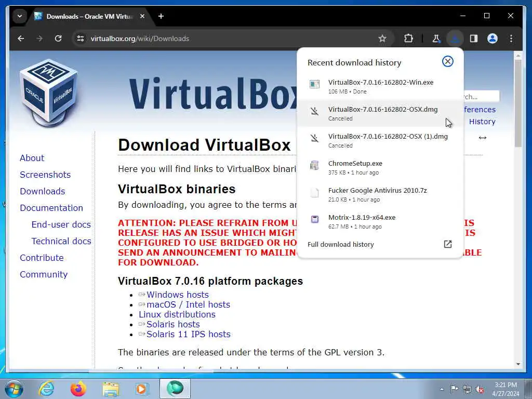Open the side panel icon
532x399 pixels.
(474, 38)
